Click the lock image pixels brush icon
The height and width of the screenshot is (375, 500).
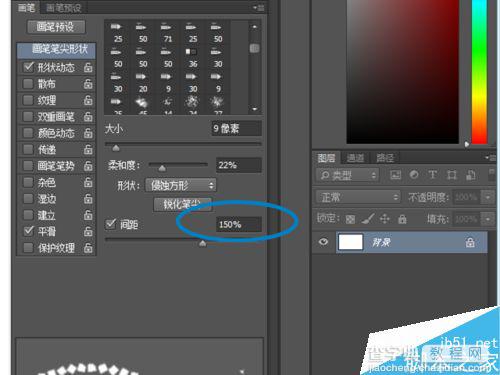pyautogui.click(x=368, y=219)
